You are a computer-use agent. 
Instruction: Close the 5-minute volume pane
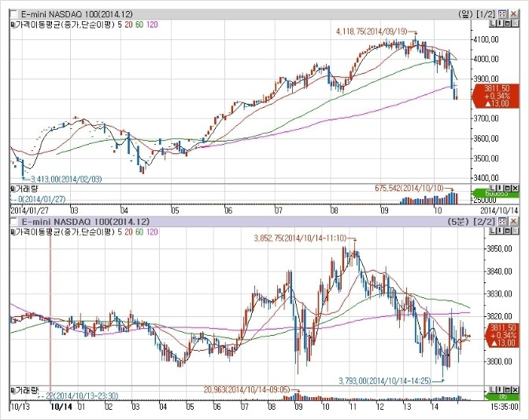(515, 389)
